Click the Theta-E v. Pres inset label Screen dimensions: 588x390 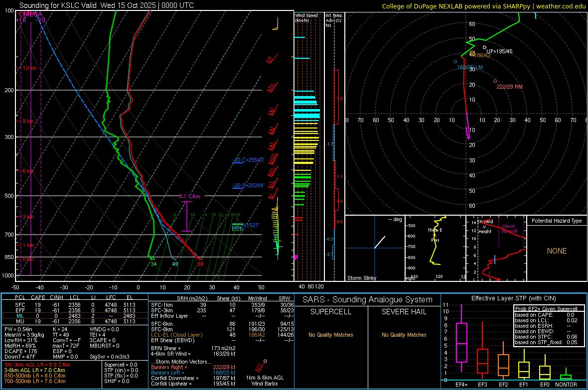[x=435, y=235]
